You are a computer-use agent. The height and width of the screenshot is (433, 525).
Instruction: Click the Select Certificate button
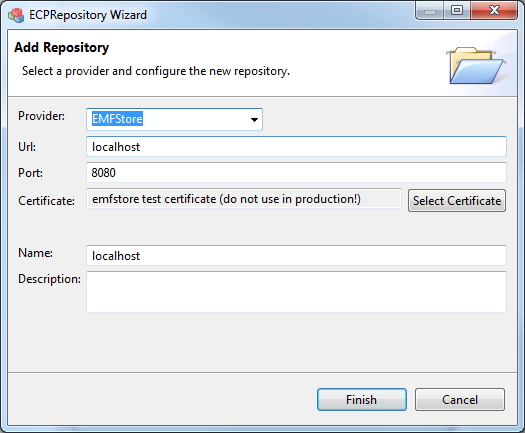tap(457, 201)
